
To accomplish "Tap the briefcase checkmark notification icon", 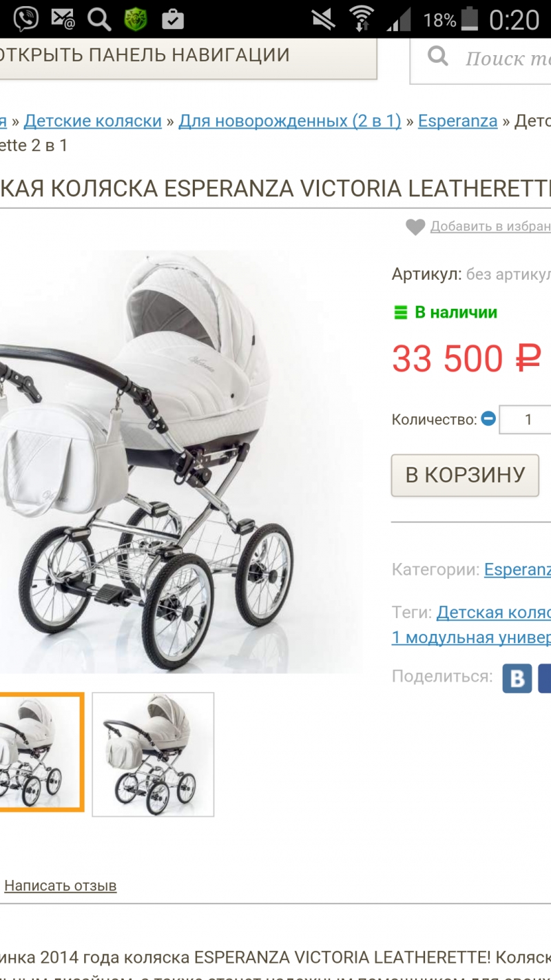I will (173, 19).
